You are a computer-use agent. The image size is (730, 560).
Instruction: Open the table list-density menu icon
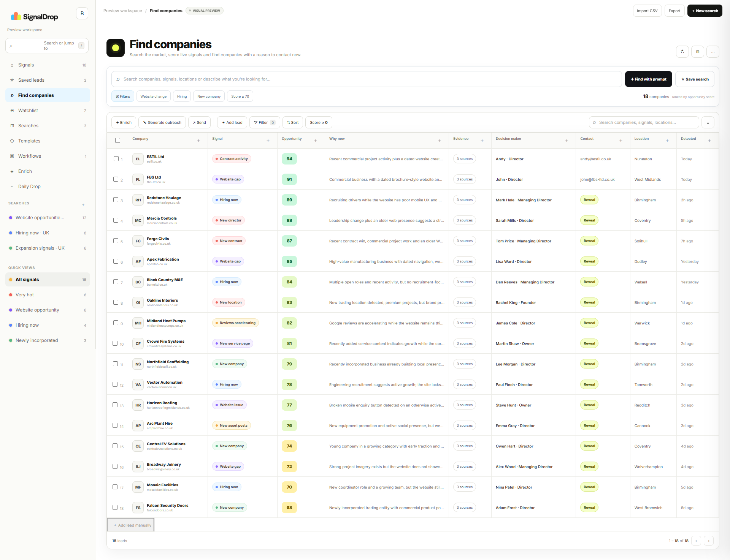point(708,122)
